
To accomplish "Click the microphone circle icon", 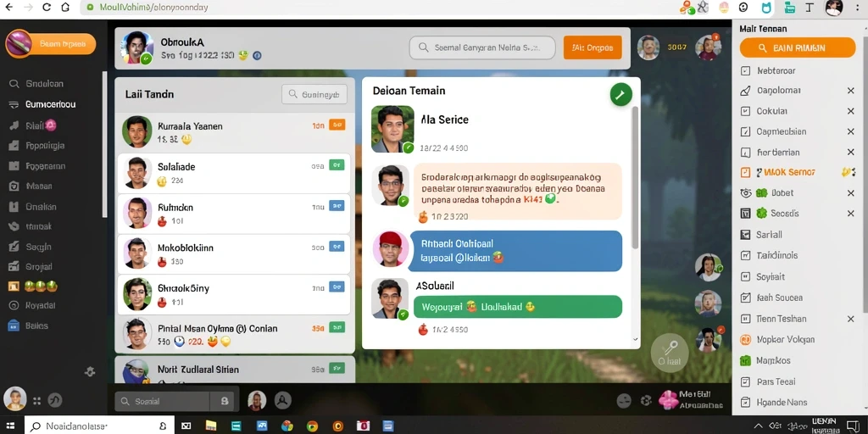I will pos(670,352).
